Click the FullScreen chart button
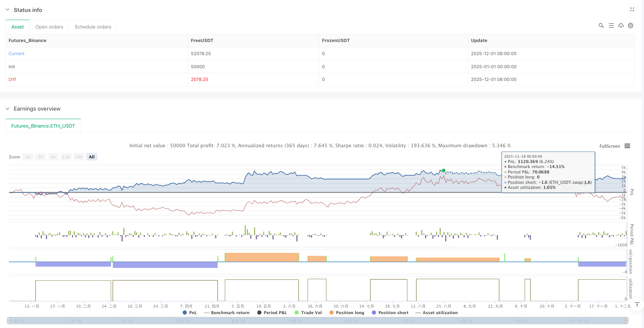Image resolution: width=644 pixels, height=328 pixels. tap(609, 146)
